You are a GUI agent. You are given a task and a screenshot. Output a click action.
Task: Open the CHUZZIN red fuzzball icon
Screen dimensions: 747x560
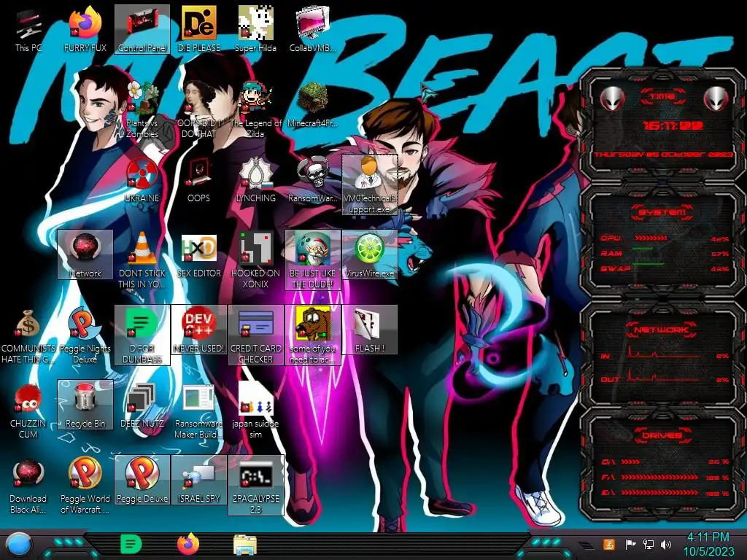(x=28, y=411)
